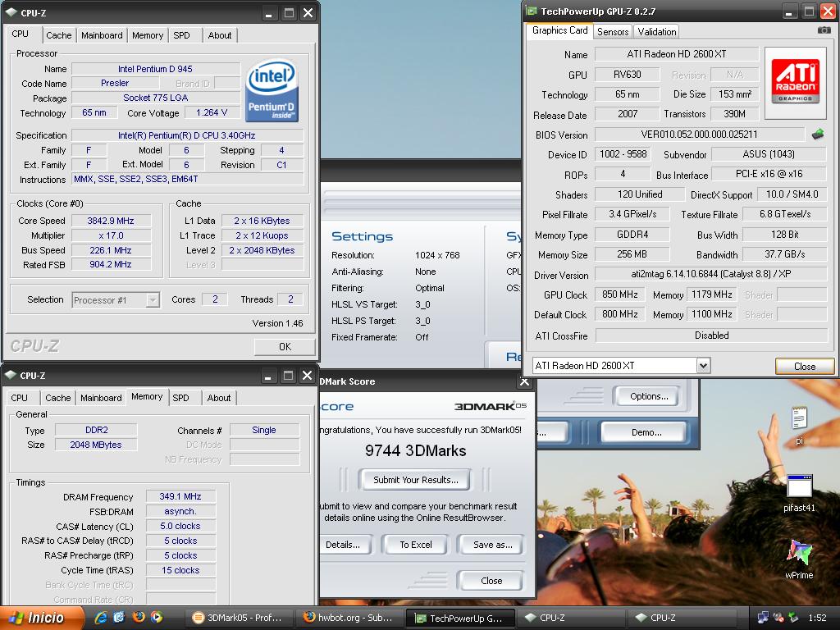Viewport: 840px width, 630px height.
Task: Click the Instructions MMX, SSE field
Action: [188, 180]
